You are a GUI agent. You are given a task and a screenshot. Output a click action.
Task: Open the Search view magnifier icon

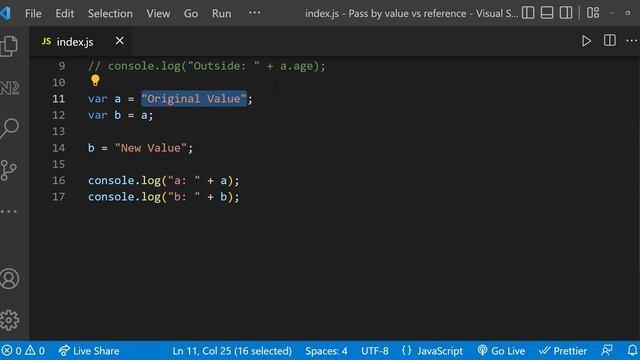(9, 129)
